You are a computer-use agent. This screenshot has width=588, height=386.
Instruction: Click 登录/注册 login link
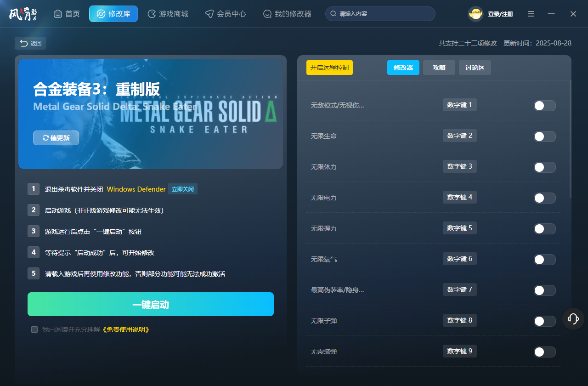pos(500,14)
